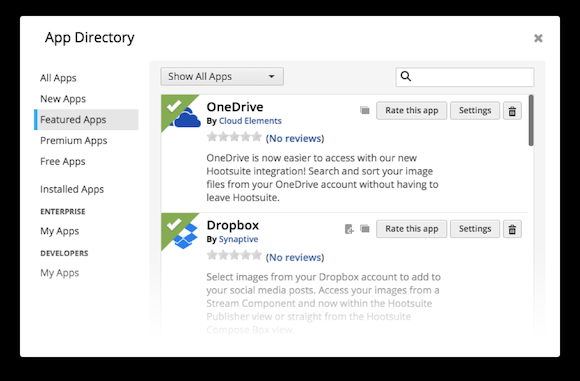Open Settings for Dropbox
Viewport: 580px width, 381px height.
[x=475, y=229]
